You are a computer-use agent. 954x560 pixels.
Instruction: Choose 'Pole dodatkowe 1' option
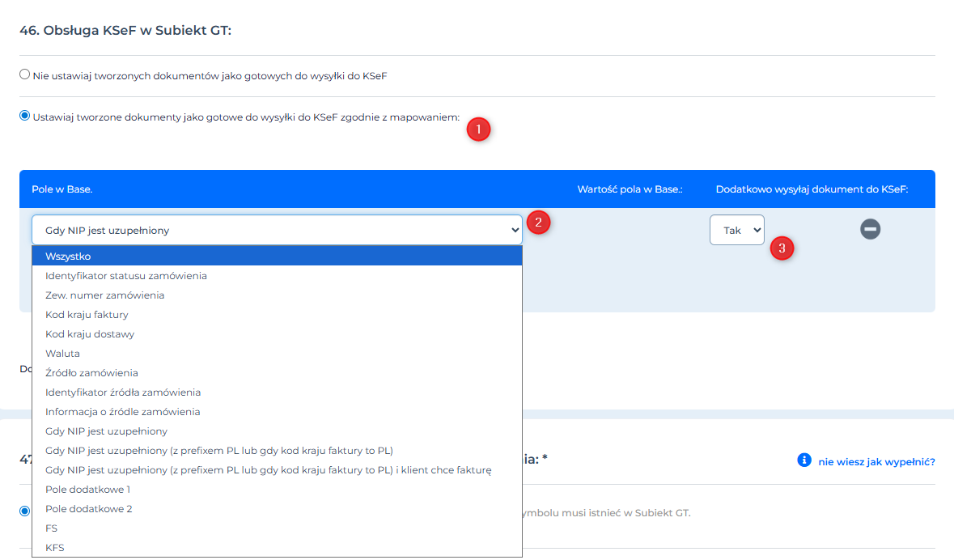click(x=277, y=490)
